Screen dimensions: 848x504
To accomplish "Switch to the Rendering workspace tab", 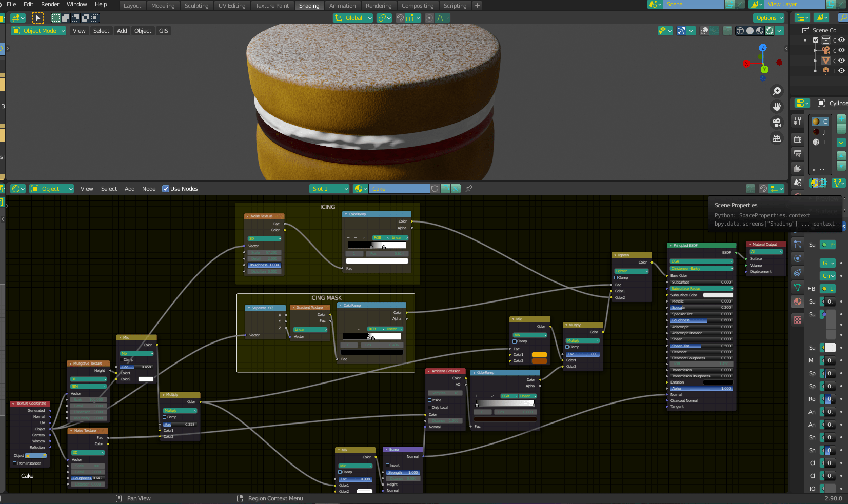I will pos(379,6).
